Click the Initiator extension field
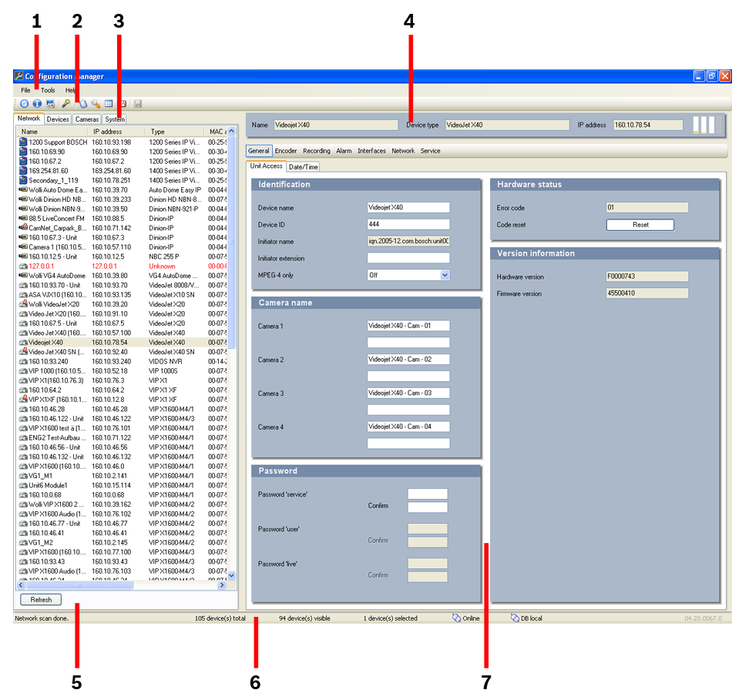The height and width of the screenshot is (700, 742). point(408,258)
